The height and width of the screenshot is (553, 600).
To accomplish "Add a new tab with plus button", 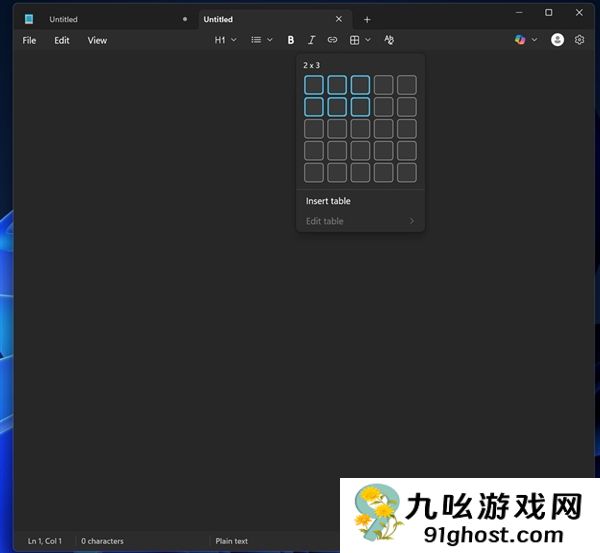I will pos(367,20).
